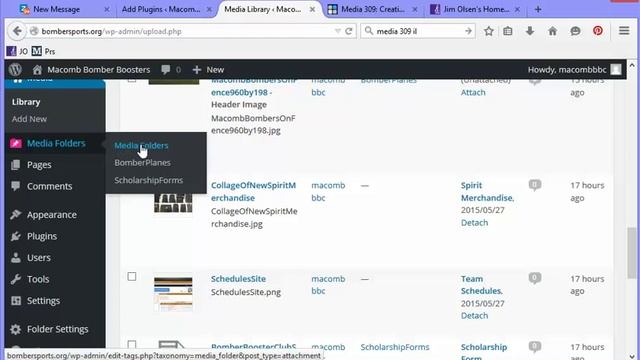Click the Prs bookmark icon
Viewport: 640px width, 360px height.
pos(37,51)
